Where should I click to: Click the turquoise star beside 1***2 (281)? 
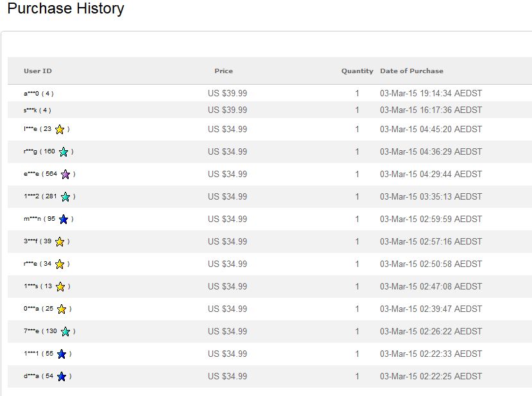(65, 196)
